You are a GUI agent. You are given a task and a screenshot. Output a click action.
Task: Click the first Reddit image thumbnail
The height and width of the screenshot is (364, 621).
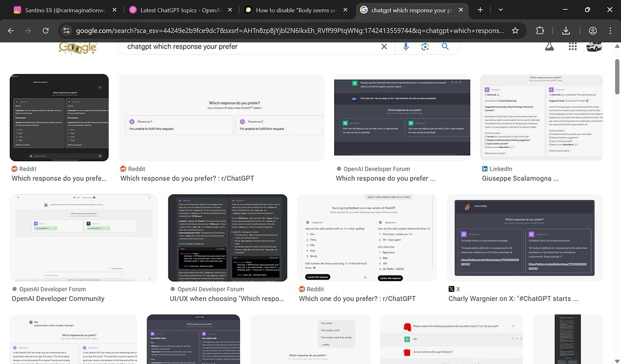pos(59,117)
